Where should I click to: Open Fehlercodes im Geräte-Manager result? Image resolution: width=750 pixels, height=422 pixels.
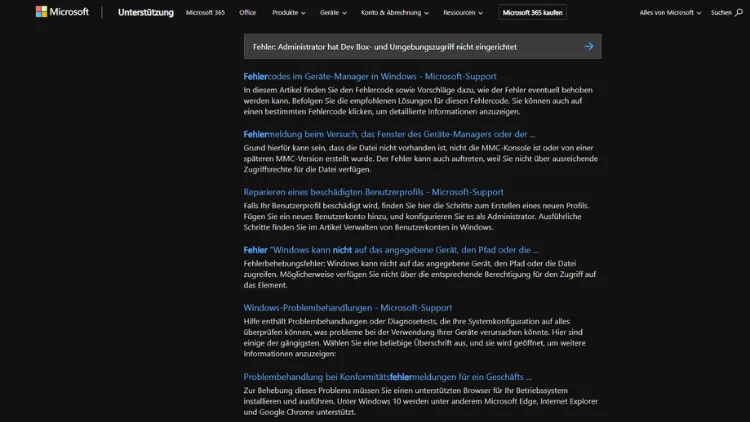click(x=370, y=76)
